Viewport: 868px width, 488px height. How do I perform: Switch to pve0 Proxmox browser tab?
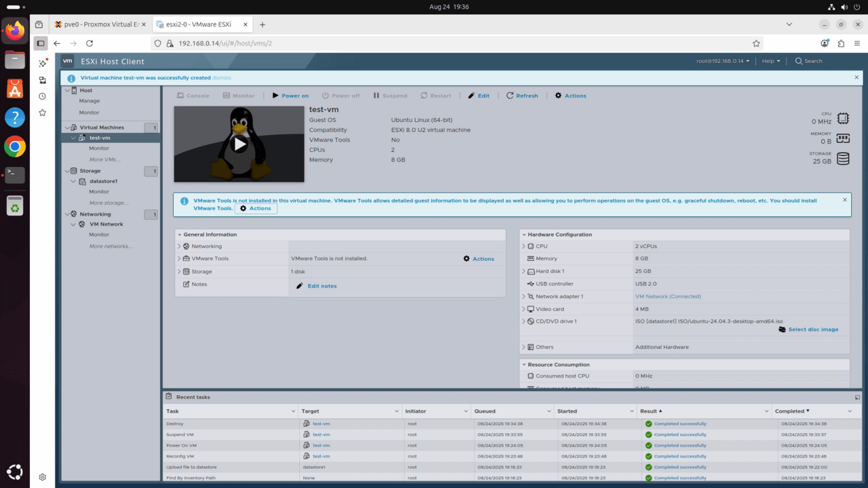point(100,24)
